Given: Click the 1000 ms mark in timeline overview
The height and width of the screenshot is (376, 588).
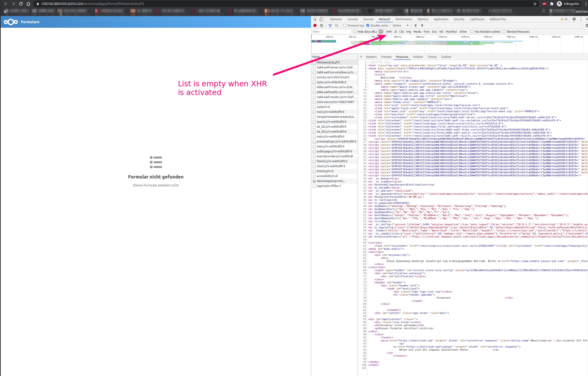Looking at the screenshot, I should pyautogui.click(x=419, y=37).
